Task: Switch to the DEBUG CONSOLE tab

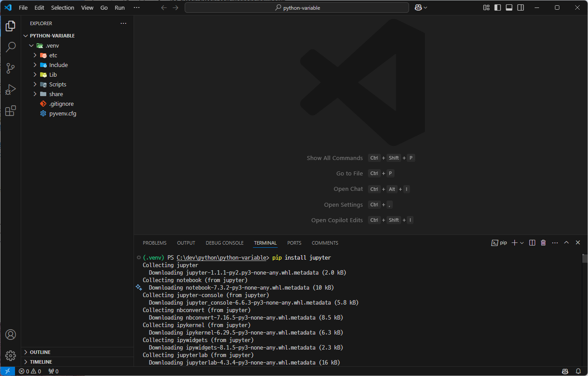Action: pyautogui.click(x=224, y=243)
